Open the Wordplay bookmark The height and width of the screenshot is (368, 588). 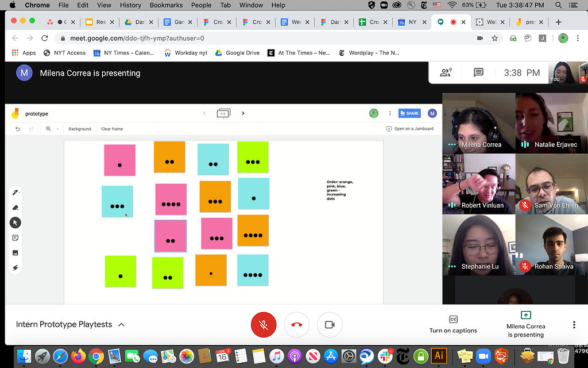click(369, 52)
